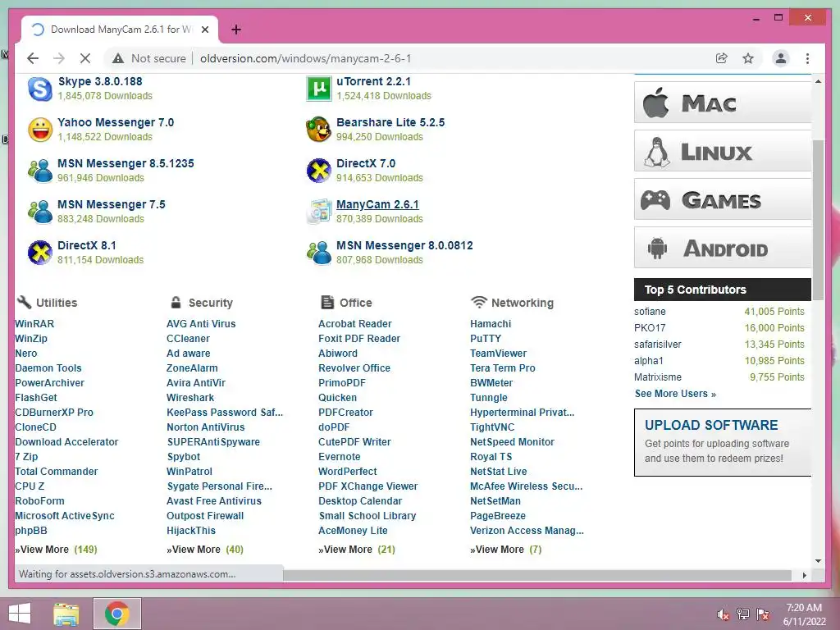
Task: Open the Chrome three-dot menu
Action: tap(807, 58)
